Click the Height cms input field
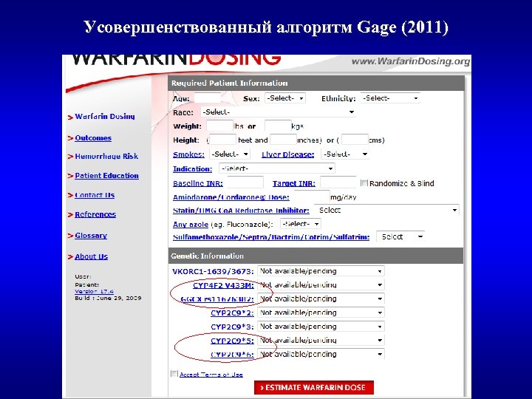532x399 pixels. point(355,140)
